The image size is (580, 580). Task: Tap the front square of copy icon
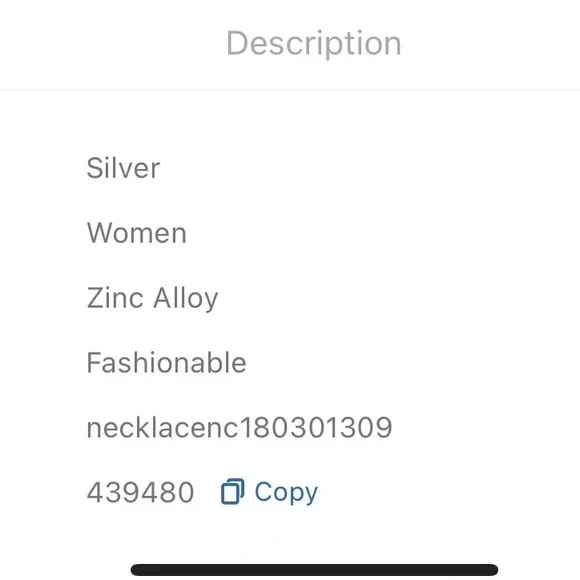tap(230, 494)
